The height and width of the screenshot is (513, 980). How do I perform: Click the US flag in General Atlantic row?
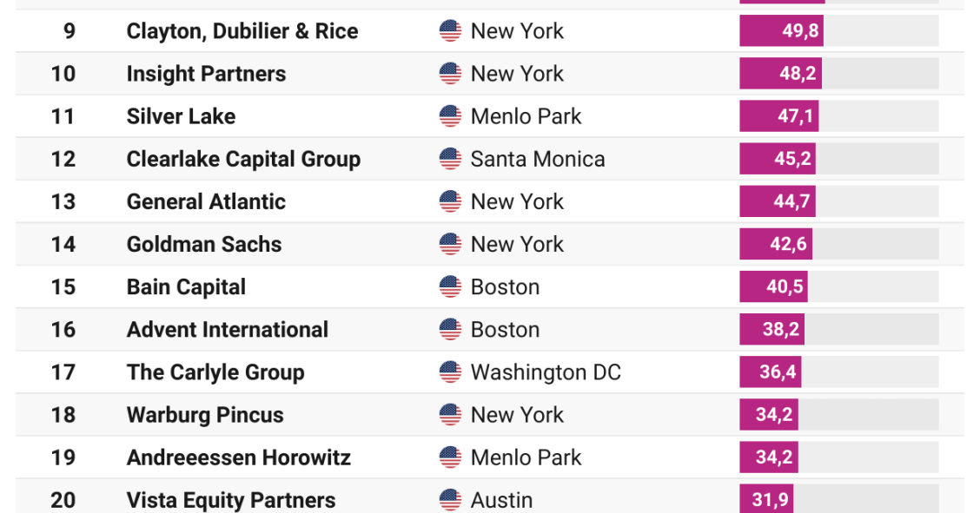450,201
